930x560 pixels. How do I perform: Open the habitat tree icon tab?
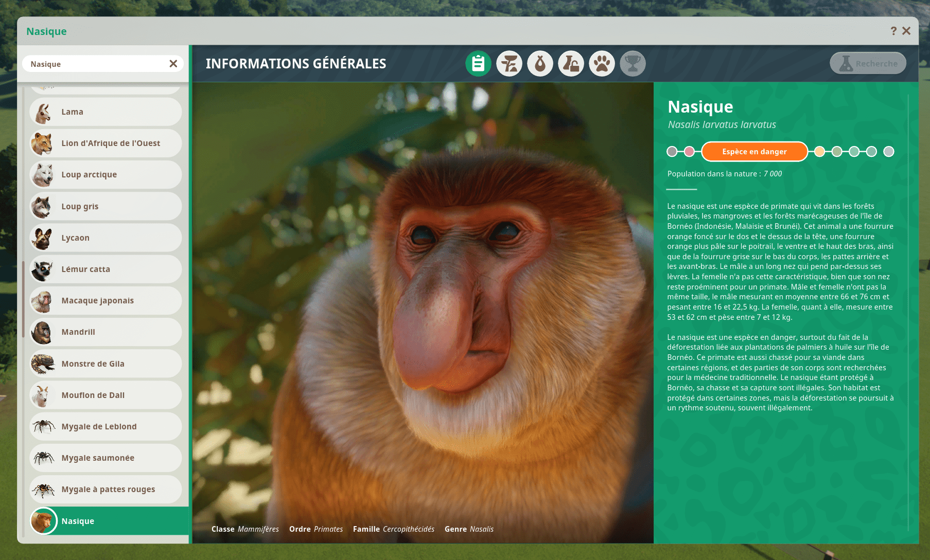click(x=509, y=64)
